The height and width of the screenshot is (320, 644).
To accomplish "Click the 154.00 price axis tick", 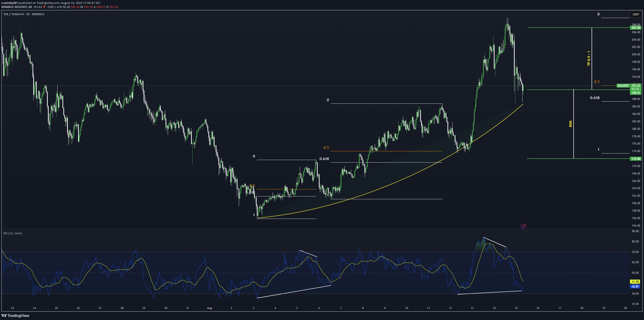I will (x=636, y=226).
